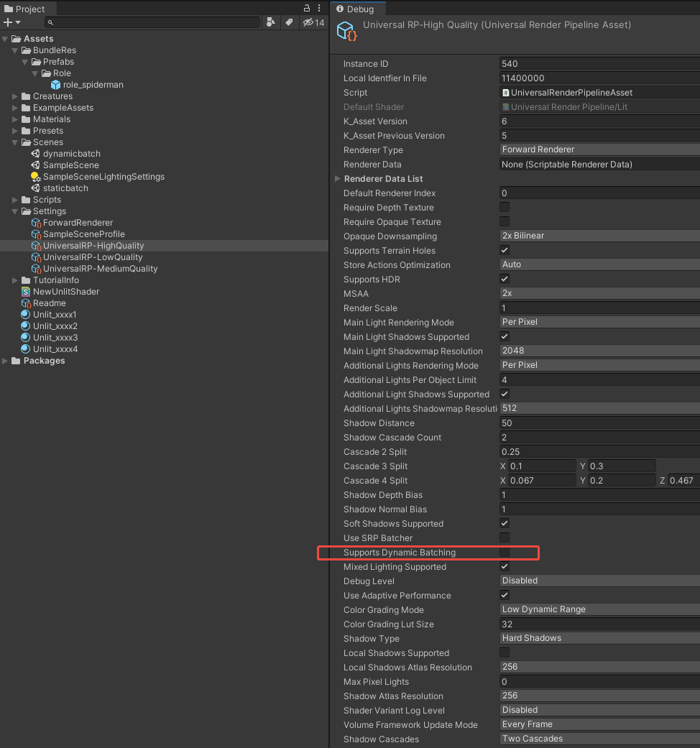700x748 pixels.
Task: Enable Supports Dynamic Batching checkbox
Action: click(505, 552)
